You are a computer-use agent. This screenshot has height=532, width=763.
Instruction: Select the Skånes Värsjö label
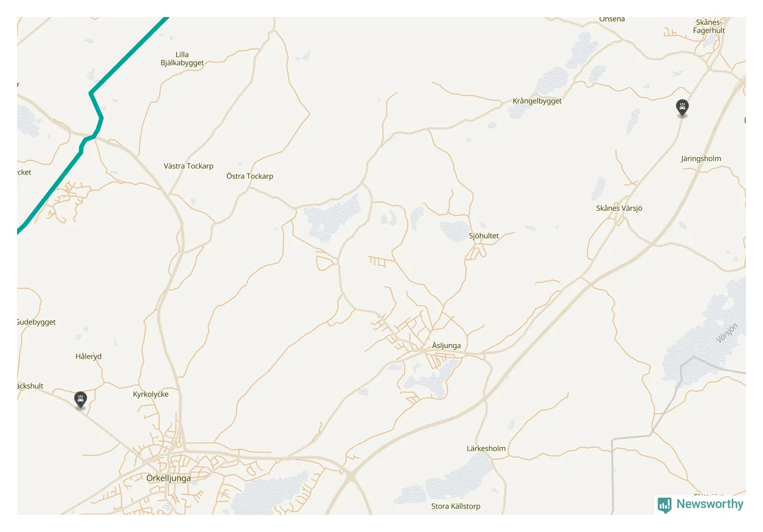click(619, 208)
